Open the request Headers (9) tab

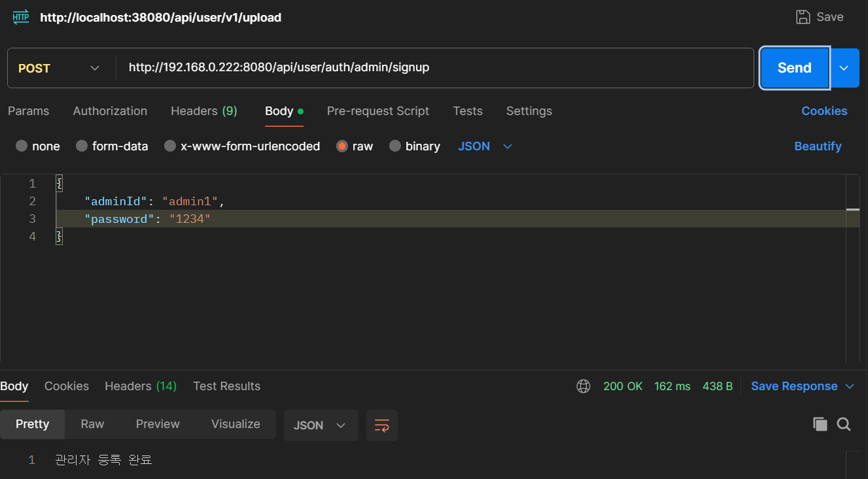tap(204, 111)
